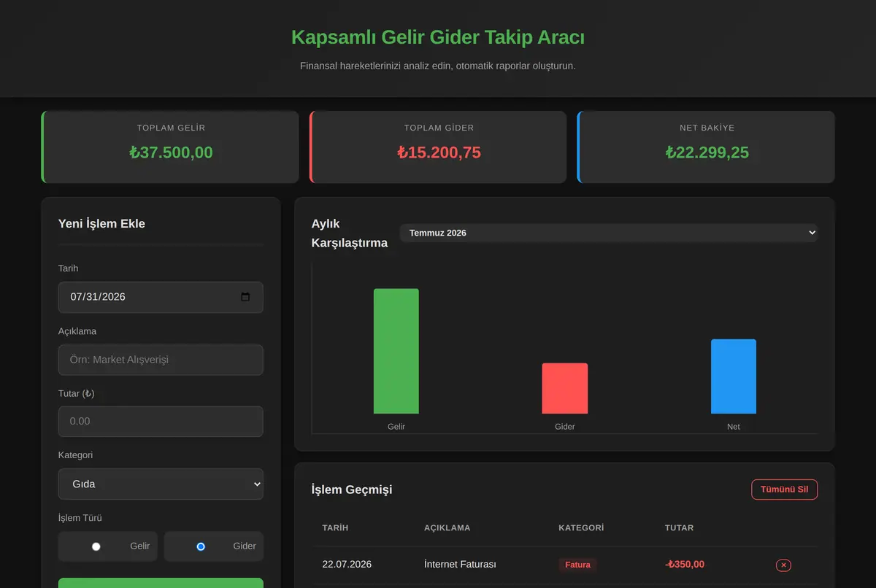The height and width of the screenshot is (588, 876).
Task: Click the blue Net bar in chart
Action: point(734,376)
